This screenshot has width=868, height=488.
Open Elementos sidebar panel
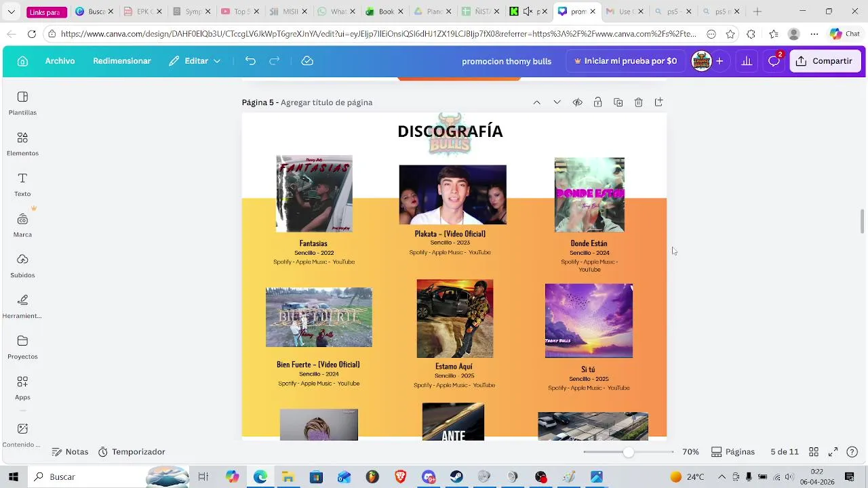point(22,144)
